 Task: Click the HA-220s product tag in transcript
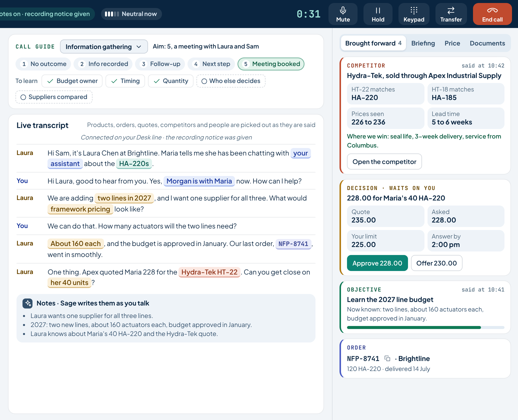click(134, 164)
